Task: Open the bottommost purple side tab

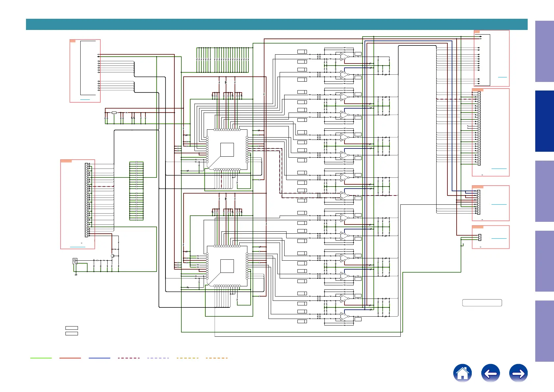Action: pyautogui.click(x=544, y=331)
